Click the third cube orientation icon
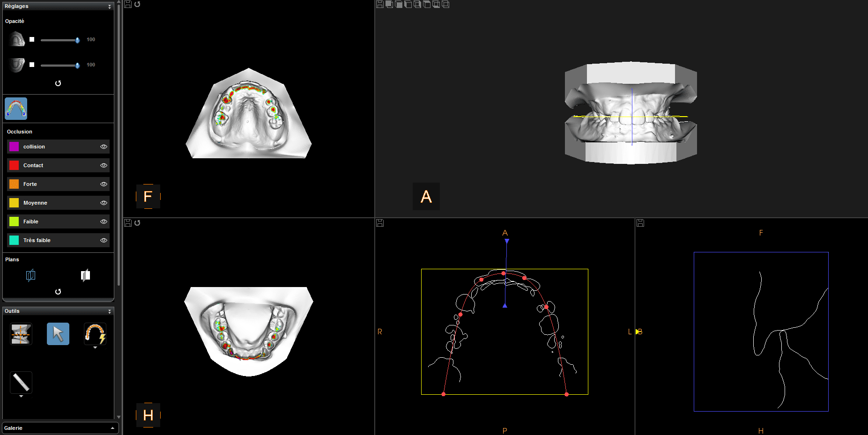 [x=408, y=4]
